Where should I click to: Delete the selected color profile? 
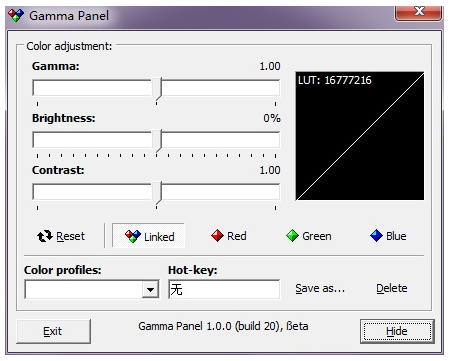click(392, 288)
